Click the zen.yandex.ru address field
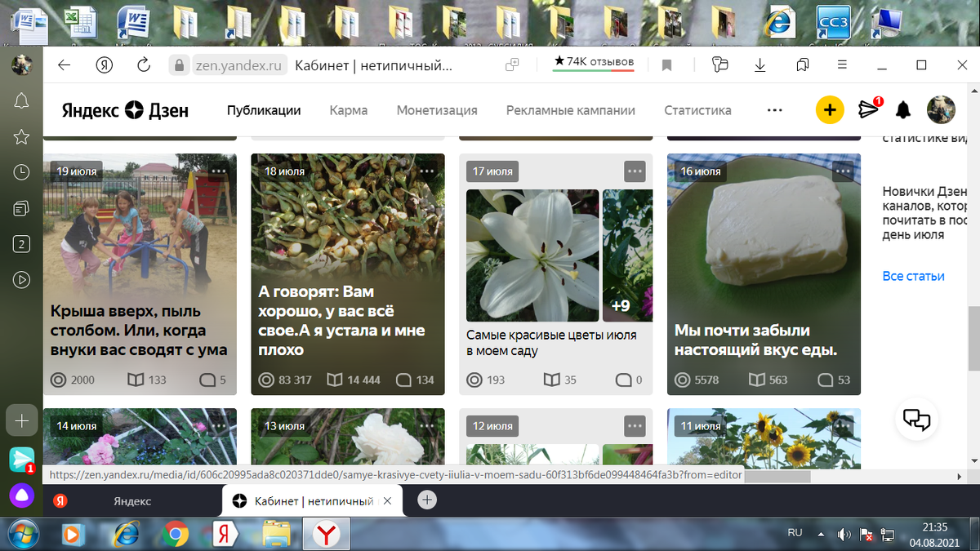This screenshot has height=551, width=980. click(238, 65)
